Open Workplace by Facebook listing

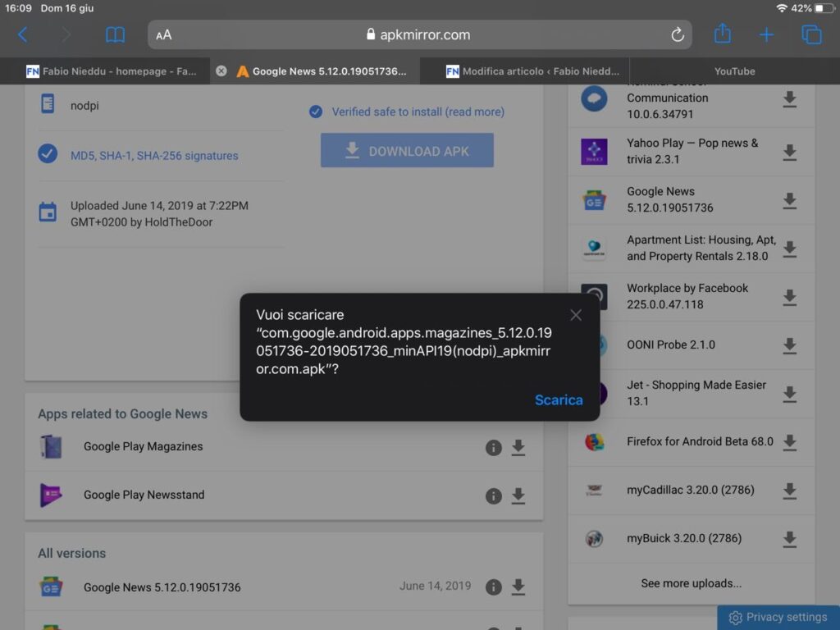[x=687, y=295]
